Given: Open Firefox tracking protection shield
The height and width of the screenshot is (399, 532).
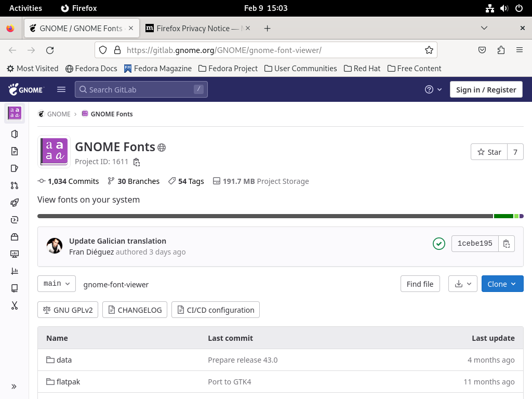Looking at the screenshot, I should click(103, 50).
